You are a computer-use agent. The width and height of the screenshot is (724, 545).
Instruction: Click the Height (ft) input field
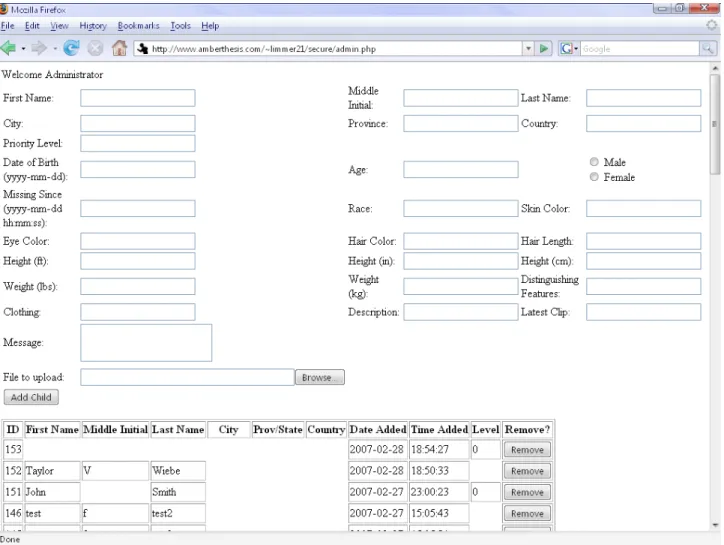pyautogui.click(x=138, y=261)
